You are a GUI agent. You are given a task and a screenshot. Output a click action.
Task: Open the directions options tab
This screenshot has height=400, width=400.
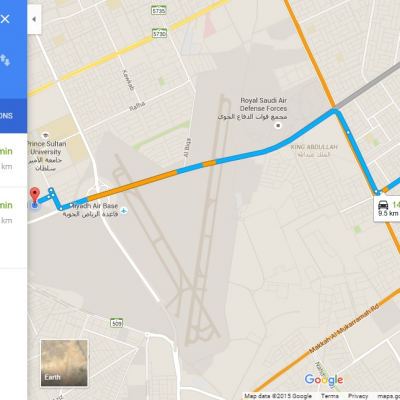[x=13, y=116]
